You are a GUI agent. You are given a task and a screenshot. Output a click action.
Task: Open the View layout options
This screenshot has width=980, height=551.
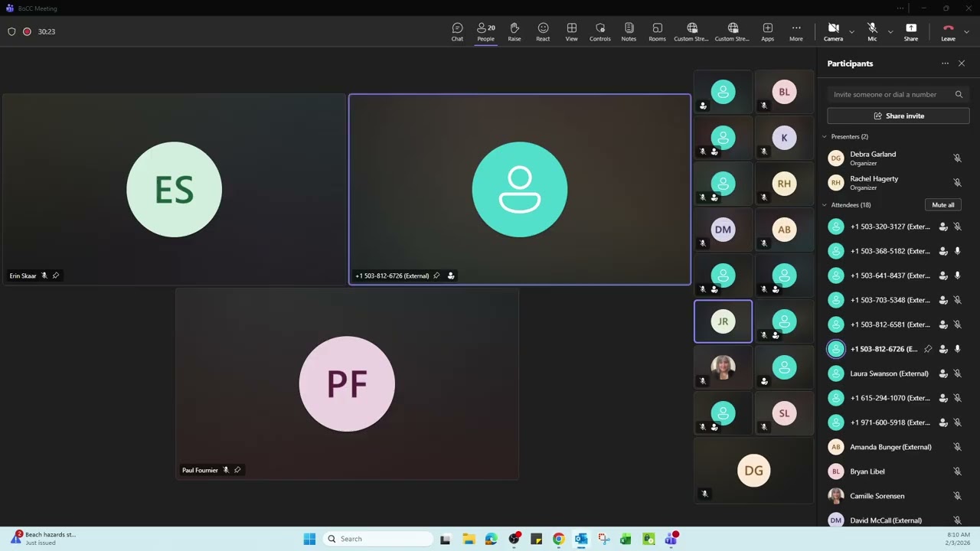[572, 31]
